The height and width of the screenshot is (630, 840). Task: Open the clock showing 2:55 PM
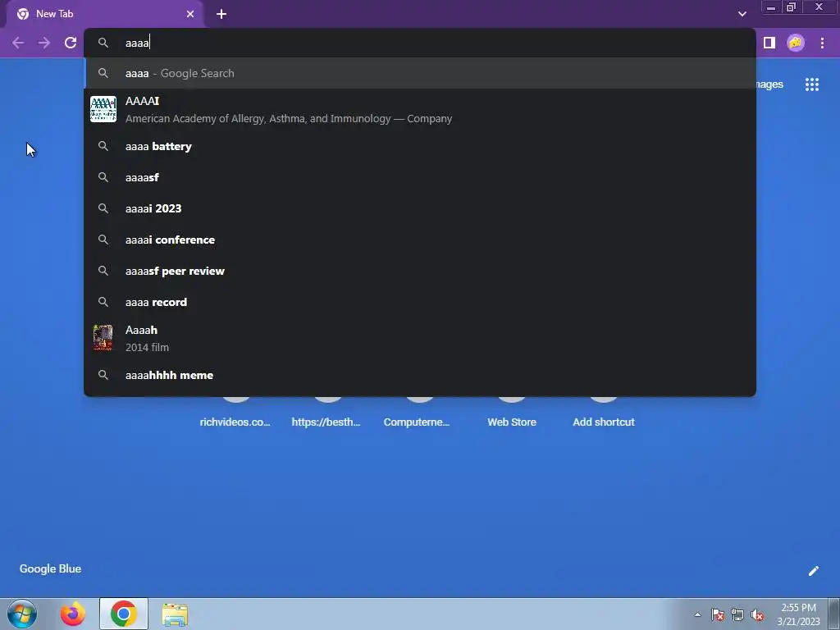coord(798,614)
